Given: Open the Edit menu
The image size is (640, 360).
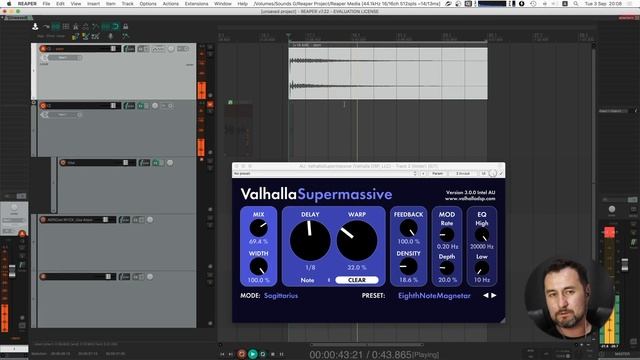Looking at the screenshot, I should tap(60, 3).
